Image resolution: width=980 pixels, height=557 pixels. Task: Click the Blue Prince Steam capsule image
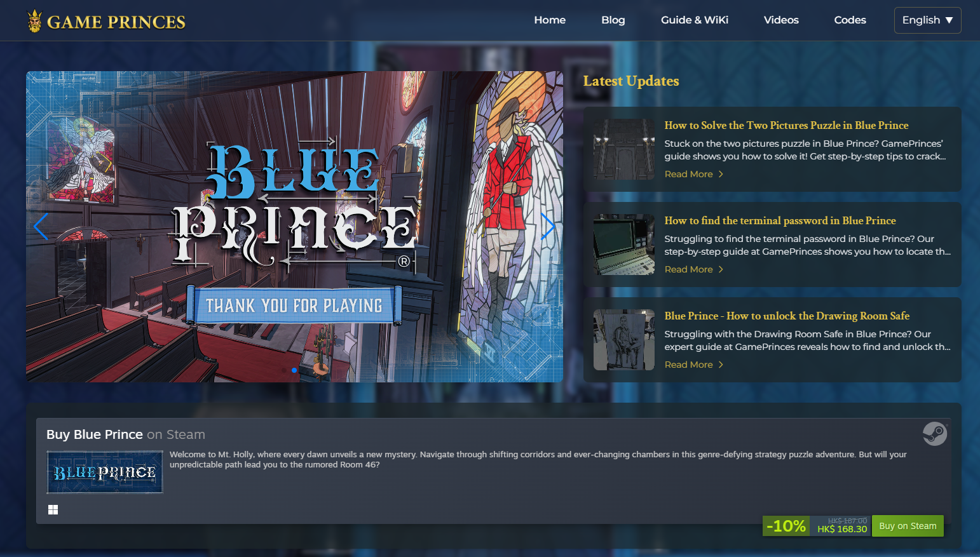coord(105,472)
